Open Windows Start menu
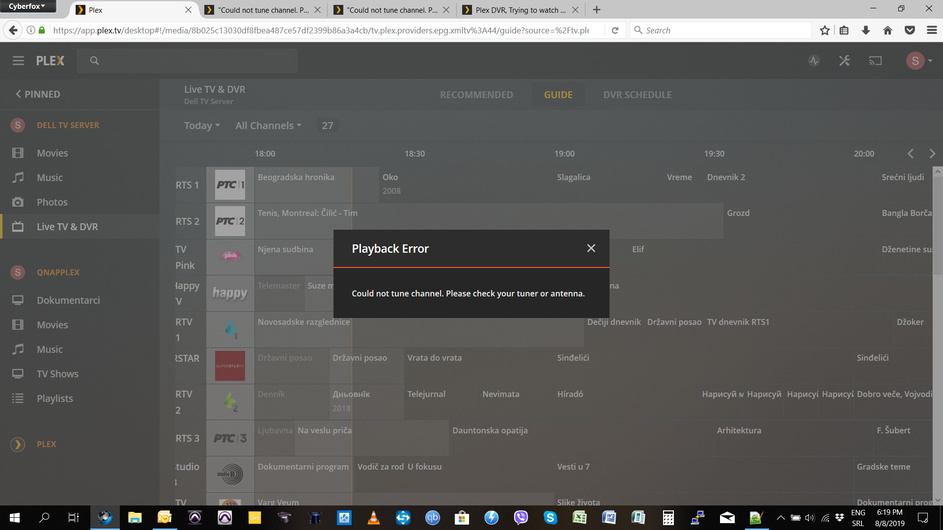 click(14, 517)
